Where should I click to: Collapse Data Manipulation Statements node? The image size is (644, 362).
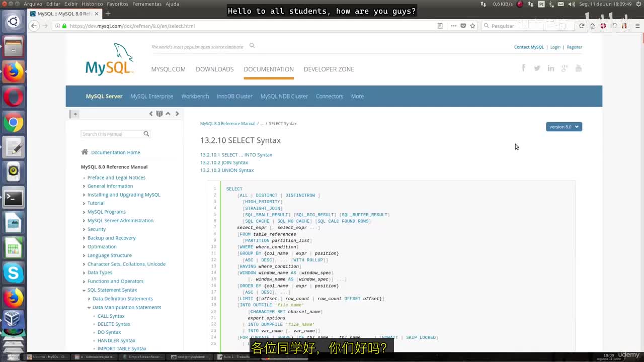tap(89, 307)
